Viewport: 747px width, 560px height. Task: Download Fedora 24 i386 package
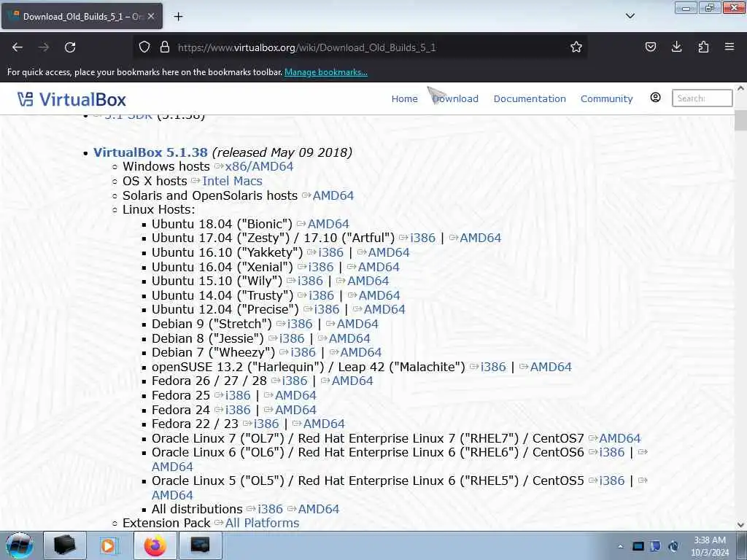point(238,410)
